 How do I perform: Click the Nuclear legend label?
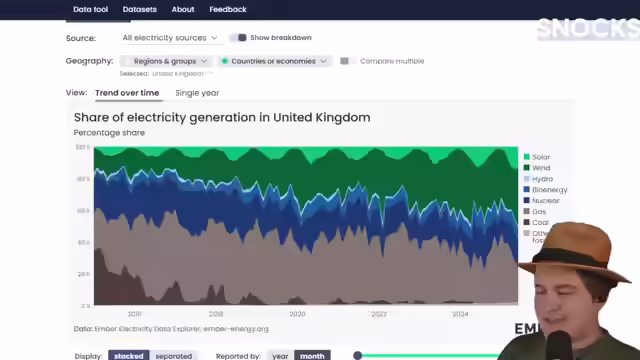[546, 200]
